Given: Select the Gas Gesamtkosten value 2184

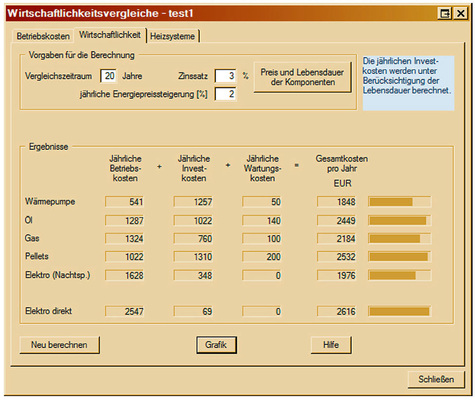Looking at the screenshot, I should [337, 239].
